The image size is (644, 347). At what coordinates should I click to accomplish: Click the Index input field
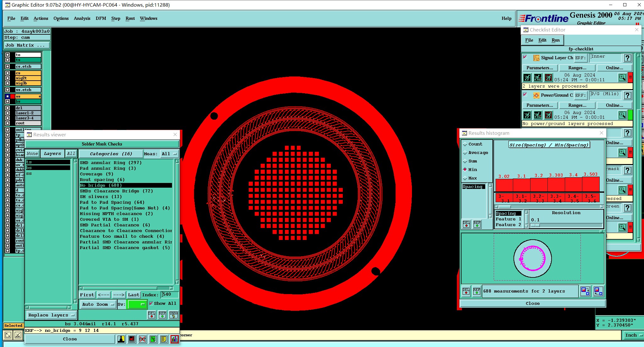click(170, 294)
